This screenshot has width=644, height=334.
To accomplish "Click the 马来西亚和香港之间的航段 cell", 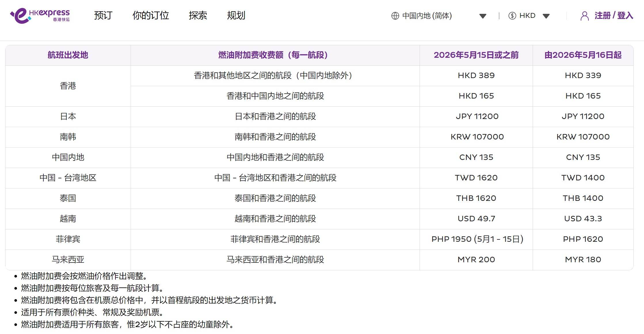I will (x=275, y=260).
